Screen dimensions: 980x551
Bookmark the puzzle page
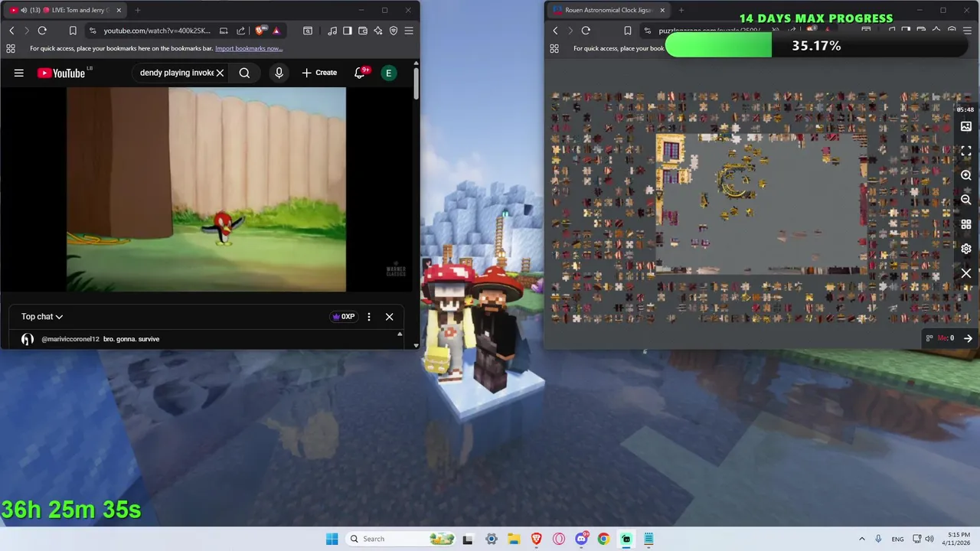[627, 31]
